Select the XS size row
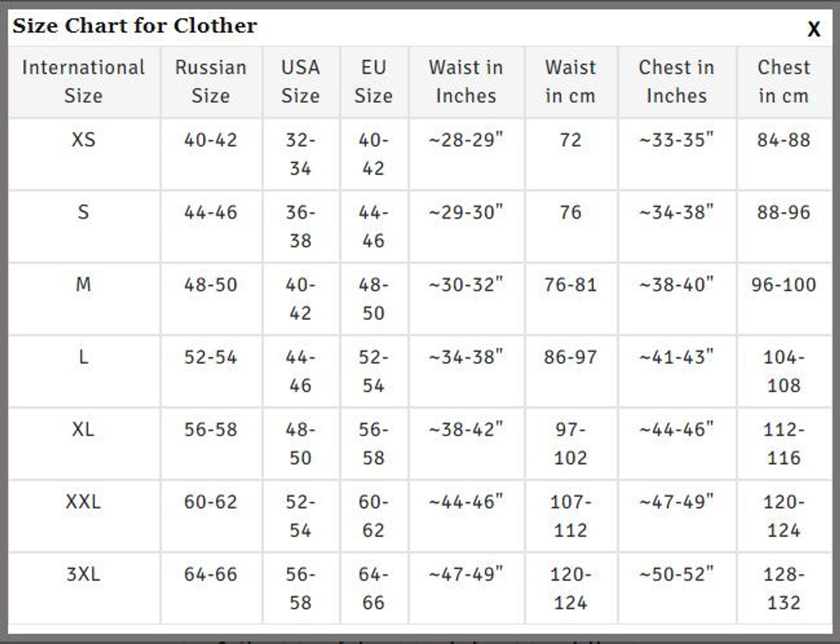Screen dimensions: 840x644 click(x=83, y=140)
